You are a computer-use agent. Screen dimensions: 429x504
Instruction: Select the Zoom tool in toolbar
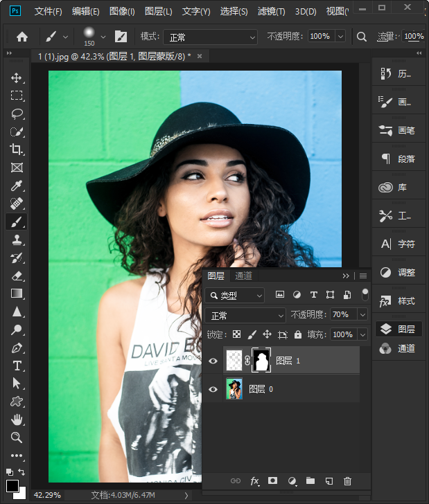(17, 438)
